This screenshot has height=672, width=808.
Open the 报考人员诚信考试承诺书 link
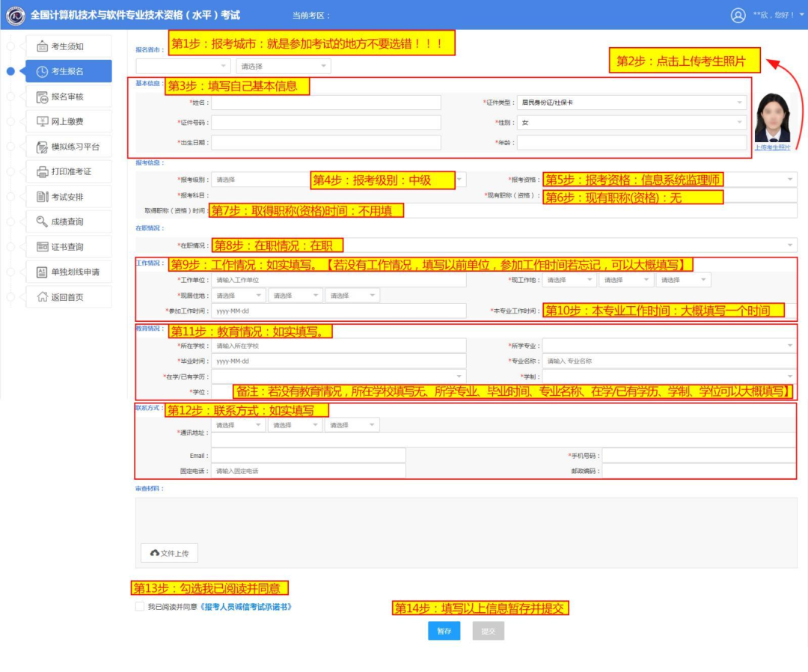click(246, 607)
